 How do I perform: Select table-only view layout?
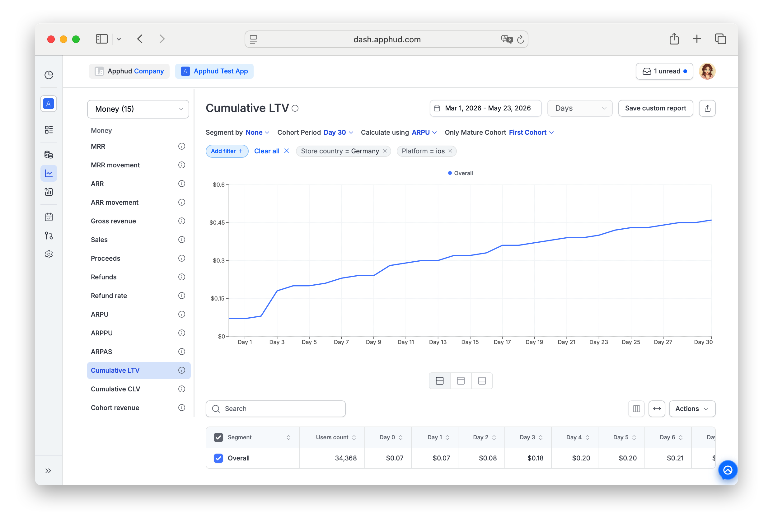(482, 381)
